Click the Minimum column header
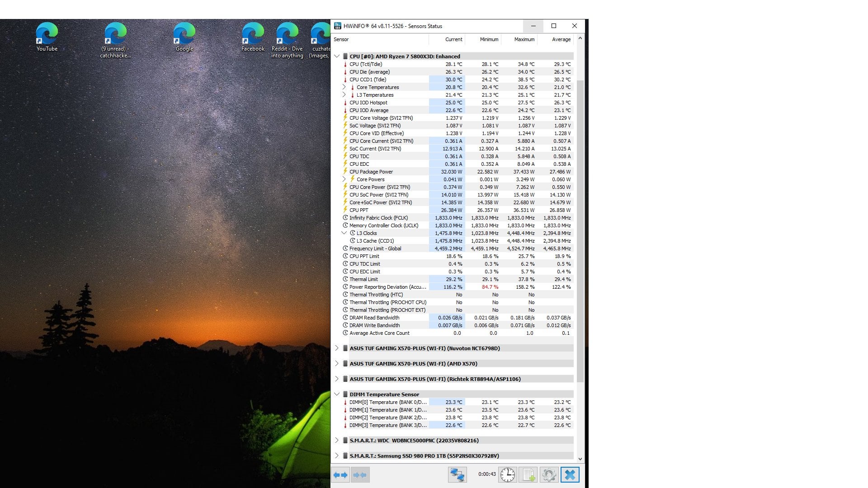This screenshot has width=868, height=488. (483, 39)
